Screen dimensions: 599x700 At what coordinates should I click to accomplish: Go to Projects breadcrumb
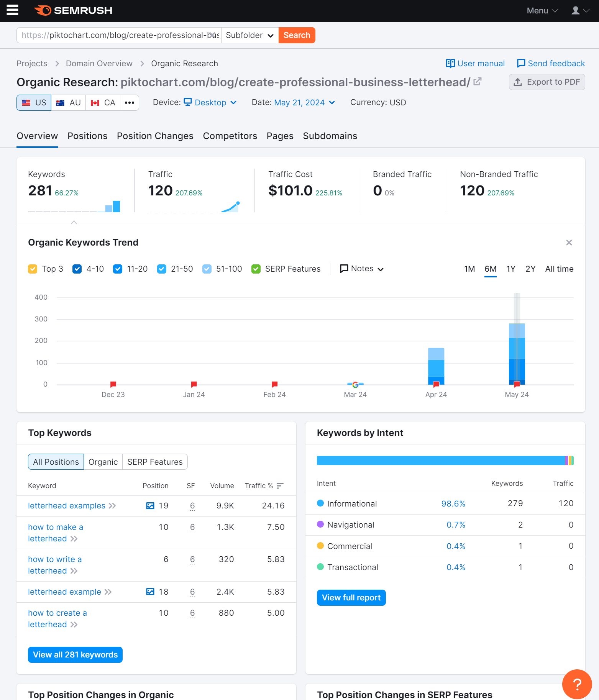coord(32,64)
